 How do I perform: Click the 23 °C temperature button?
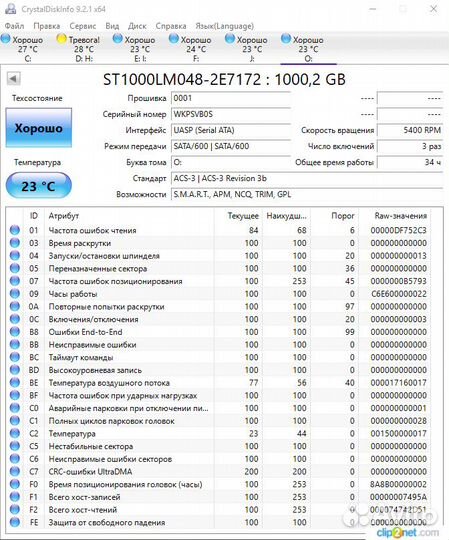coord(39,186)
